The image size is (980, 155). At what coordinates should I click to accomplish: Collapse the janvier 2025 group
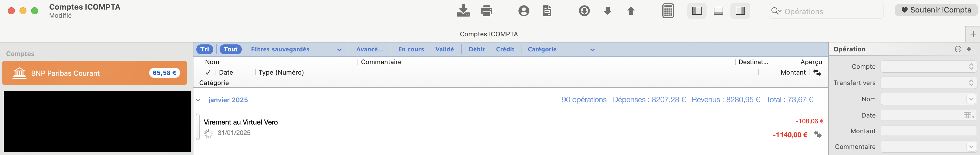pyautogui.click(x=198, y=100)
